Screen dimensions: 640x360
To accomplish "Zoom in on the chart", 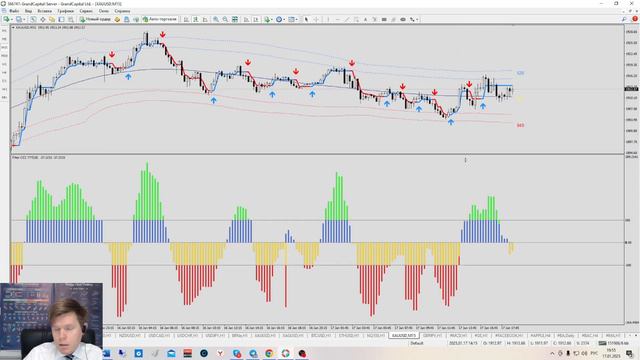I will 216,19.
